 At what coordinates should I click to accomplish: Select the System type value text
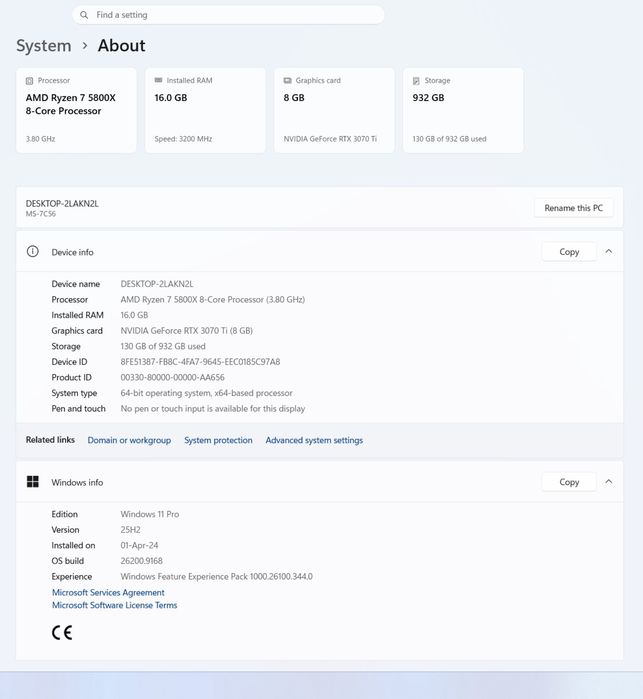pyautogui.click(x=206, y=393)
